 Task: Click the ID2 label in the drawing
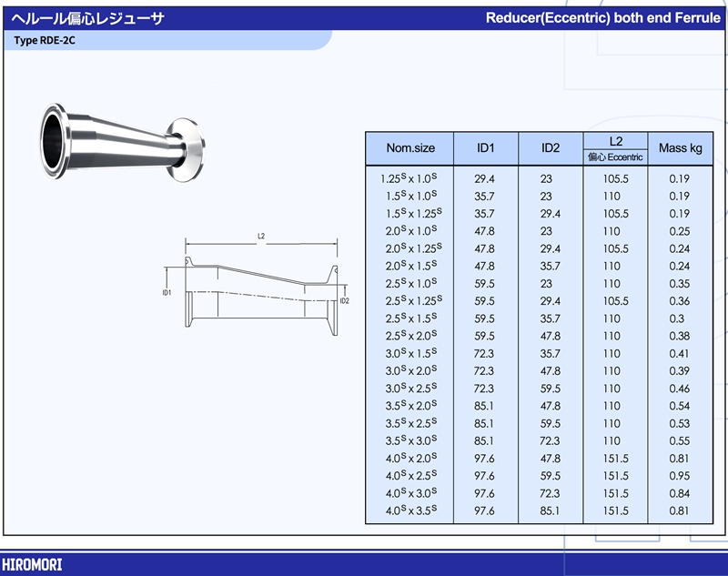(x=344, y=300)
